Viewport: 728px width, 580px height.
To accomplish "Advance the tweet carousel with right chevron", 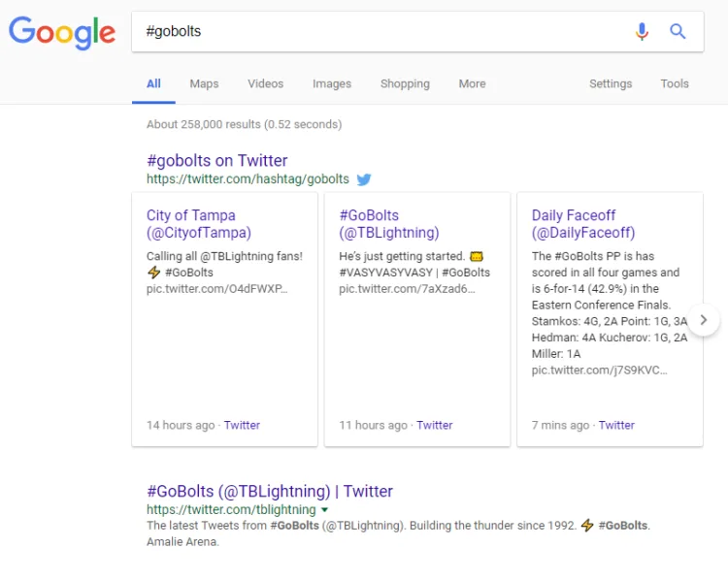I will pos(704,320).
